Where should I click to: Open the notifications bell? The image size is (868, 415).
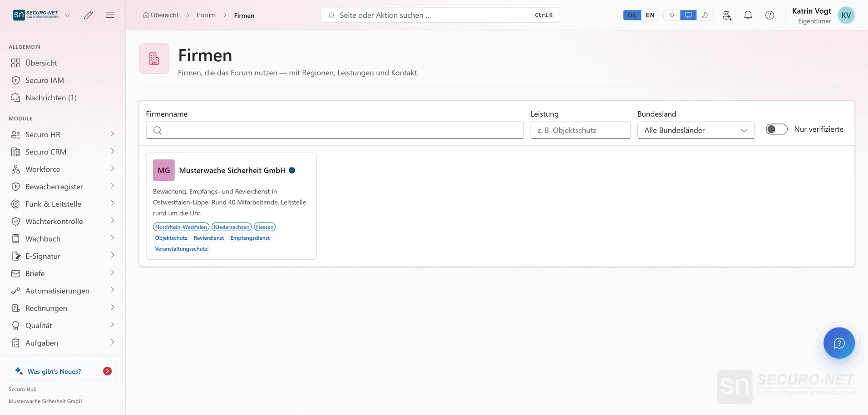coord(748,15)
